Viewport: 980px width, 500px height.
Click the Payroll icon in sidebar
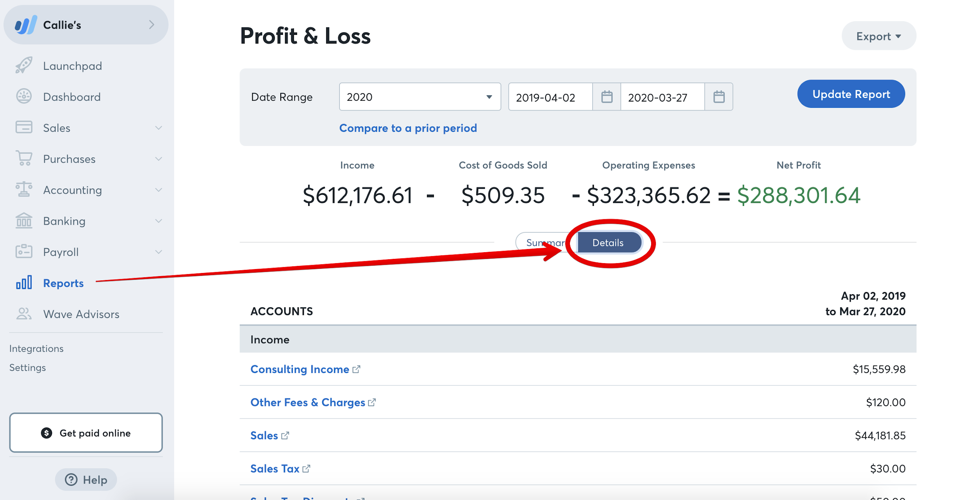click(22, 251)
